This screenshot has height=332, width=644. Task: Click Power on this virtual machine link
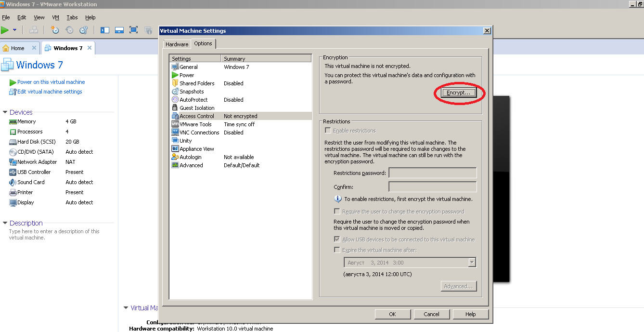coord(51,82)
